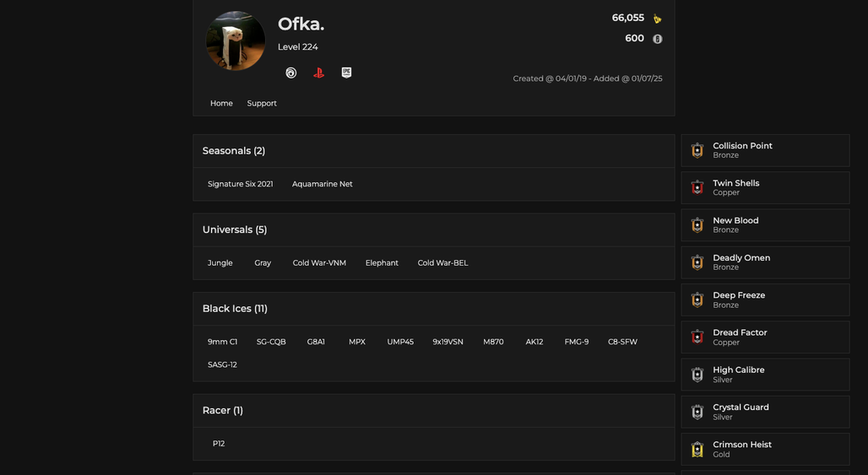Select the Cold War-VNM skin
The image size is (868, 475).
click(x=319, y=263)
